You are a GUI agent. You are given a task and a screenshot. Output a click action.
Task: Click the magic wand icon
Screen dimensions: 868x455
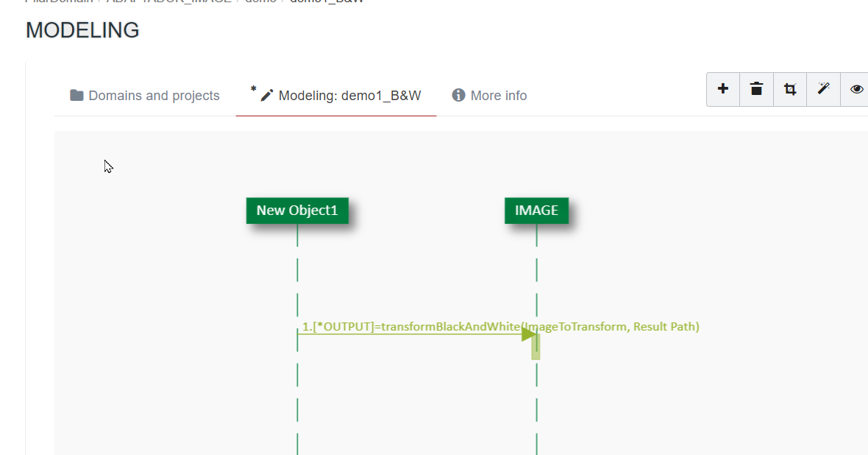pos(823,89)
